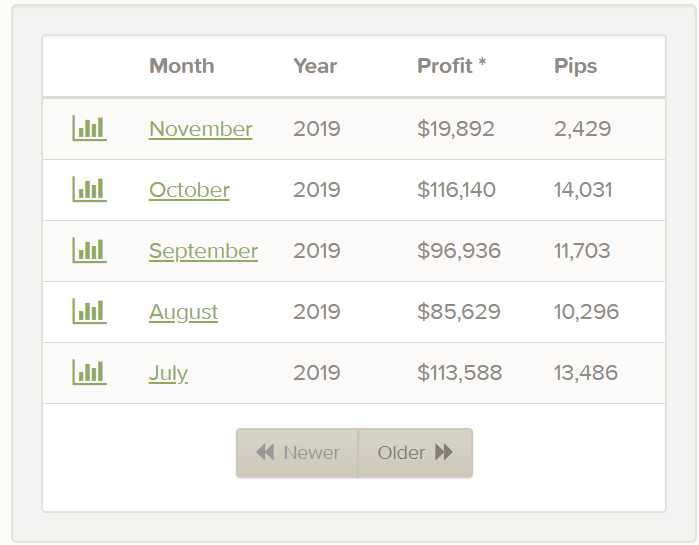
Task: Open the October month link
Action: tap(189, 190)
